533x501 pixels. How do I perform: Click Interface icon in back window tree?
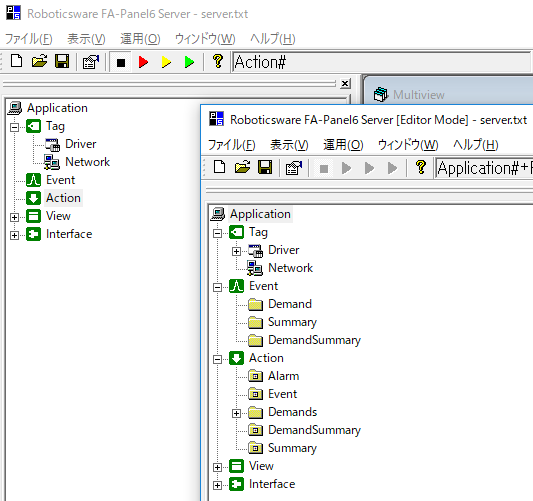coord(33,234)
